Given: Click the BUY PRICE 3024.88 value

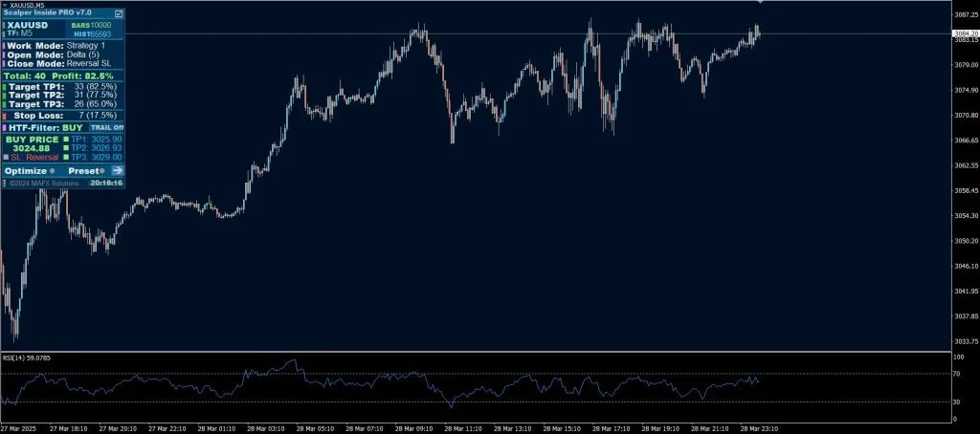Looking at the screenshot, I should pos(32,148).
